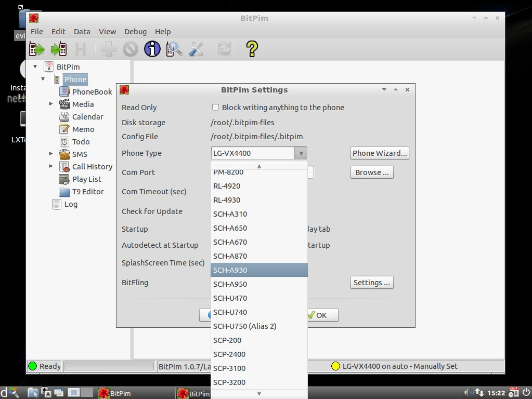The height and width of the screenshot is (399, 532).
Task: Select the highlighted SCH-A930 entry
Action: coord(259,270)
